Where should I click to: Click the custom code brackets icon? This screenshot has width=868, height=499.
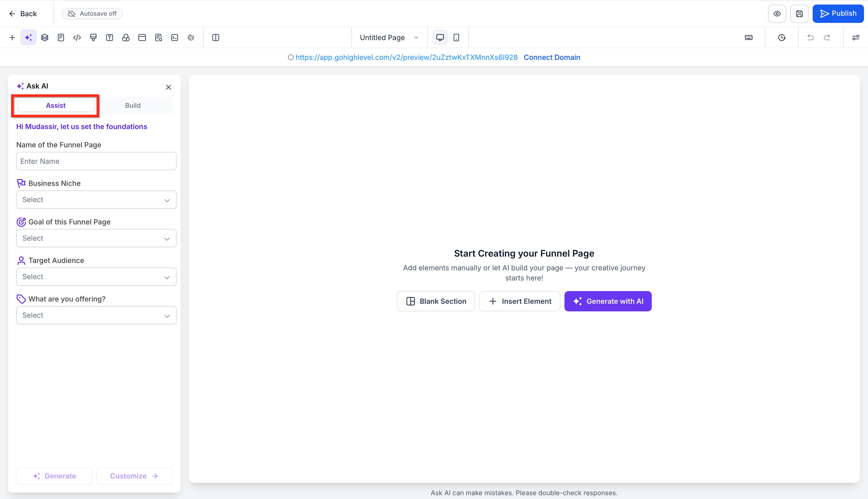point(77,38)
